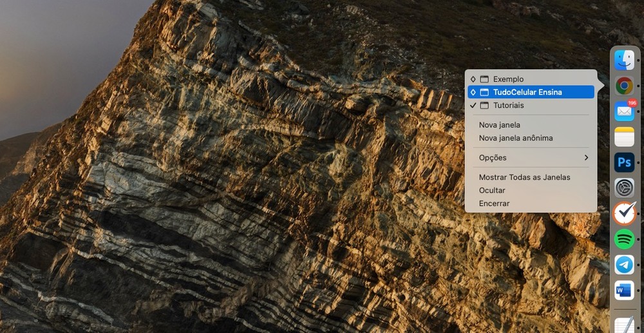644x333 pixels.
Task: Expand the Opções submenu
Action: (493, 158)
